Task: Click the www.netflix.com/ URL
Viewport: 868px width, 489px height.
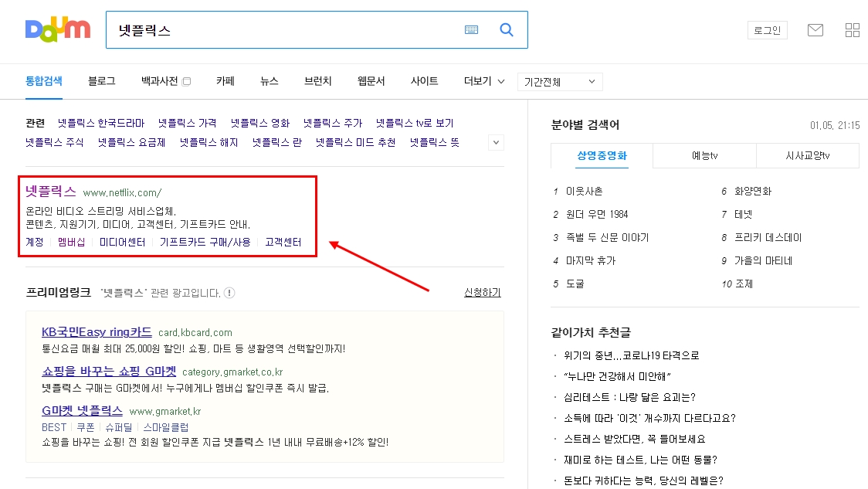Action: point(122,192)
